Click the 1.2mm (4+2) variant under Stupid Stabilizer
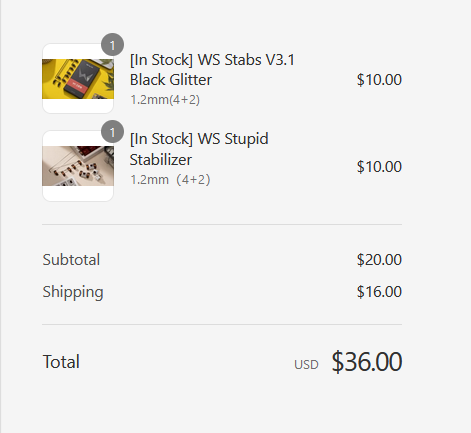 tap(170, 180)
